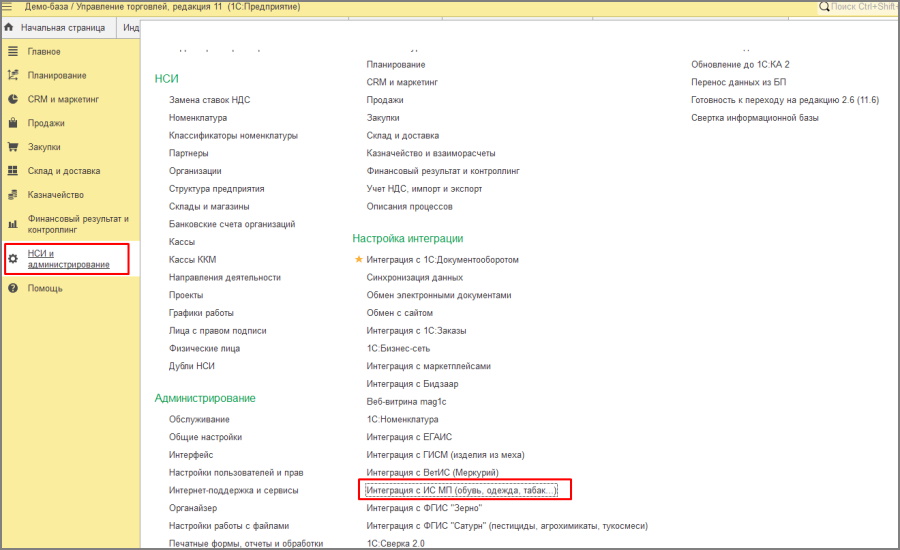
Task: Open Обновление до 1С:КА 2 link
Action: coord(740,65)
